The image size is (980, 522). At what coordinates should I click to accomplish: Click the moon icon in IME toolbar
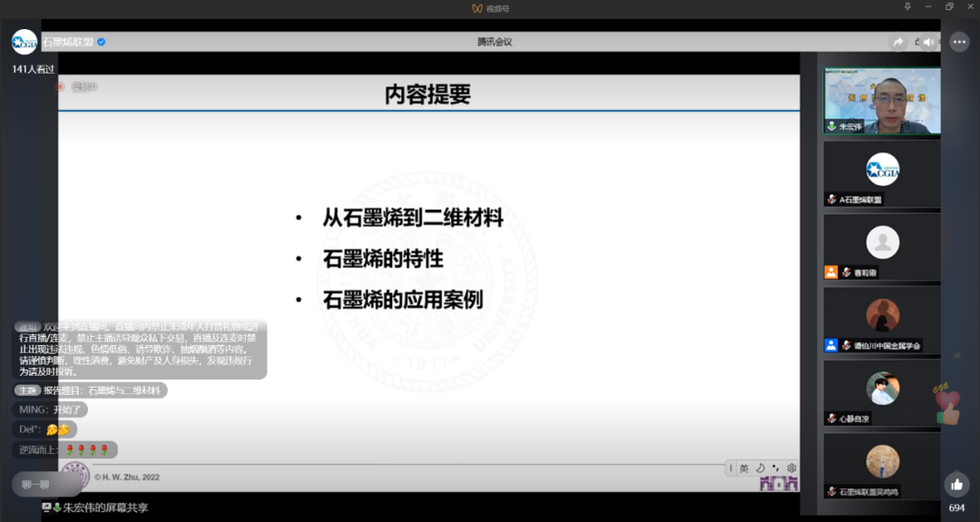[x=760, y=468]
